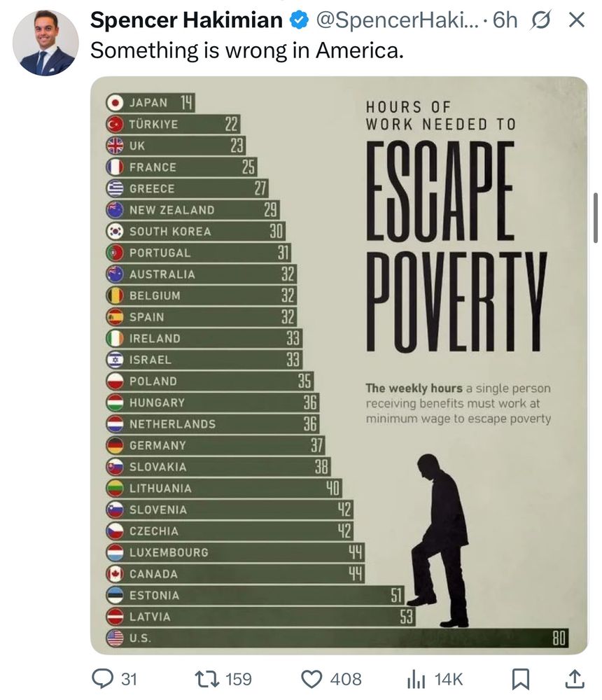Click the Spencer Hakimian display name
The width and height of the screenshot is (602, 700).
click(x=186, y=21)
